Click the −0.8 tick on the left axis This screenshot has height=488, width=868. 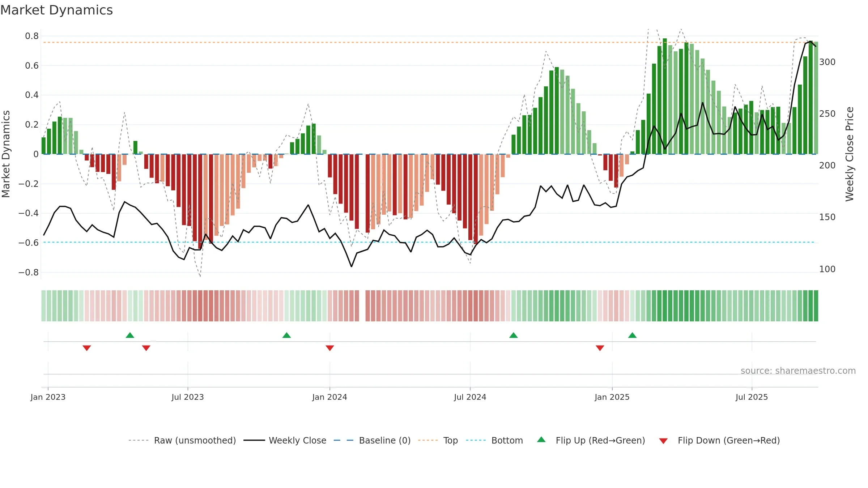(29, 273)
